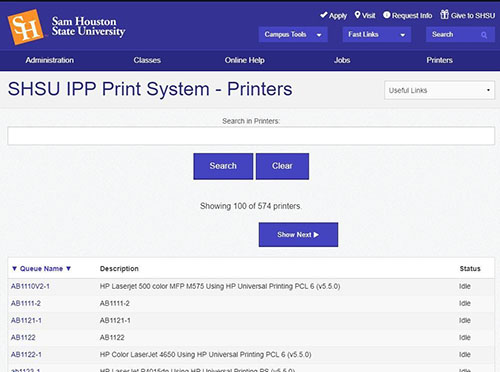Open the Classes menu
500x372 pixels.
[x=147, y=60]
